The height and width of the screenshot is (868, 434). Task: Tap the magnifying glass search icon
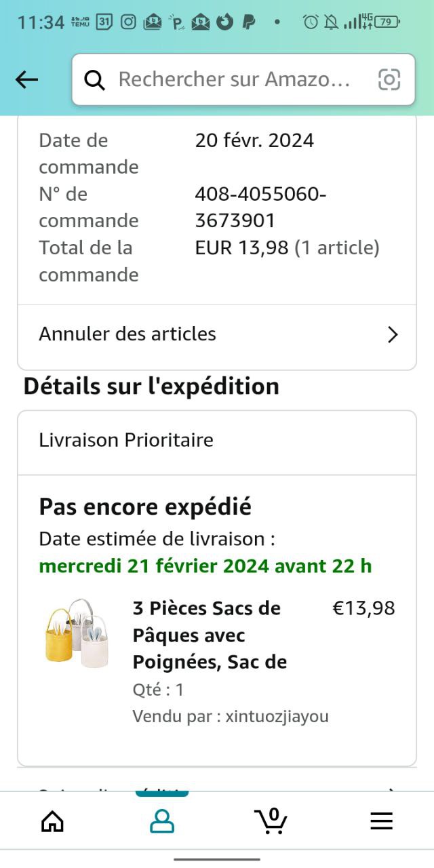95,80
